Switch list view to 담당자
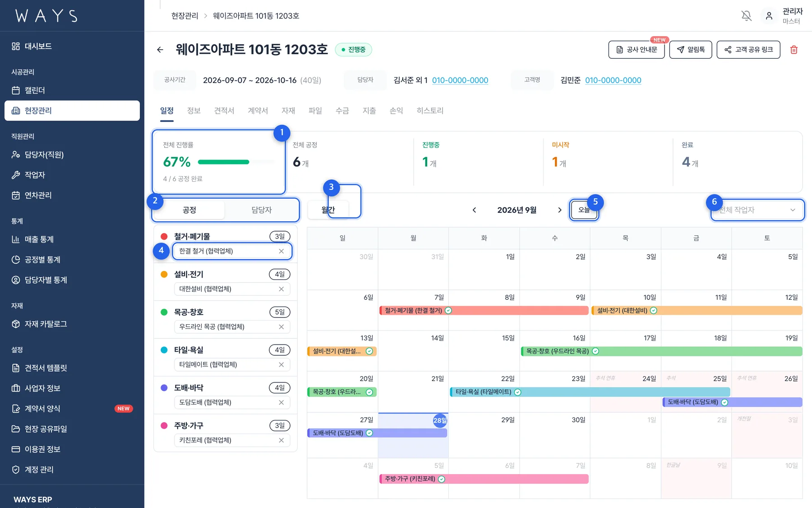The width and height of the screenshot is (812, 508). click(262, 210)
